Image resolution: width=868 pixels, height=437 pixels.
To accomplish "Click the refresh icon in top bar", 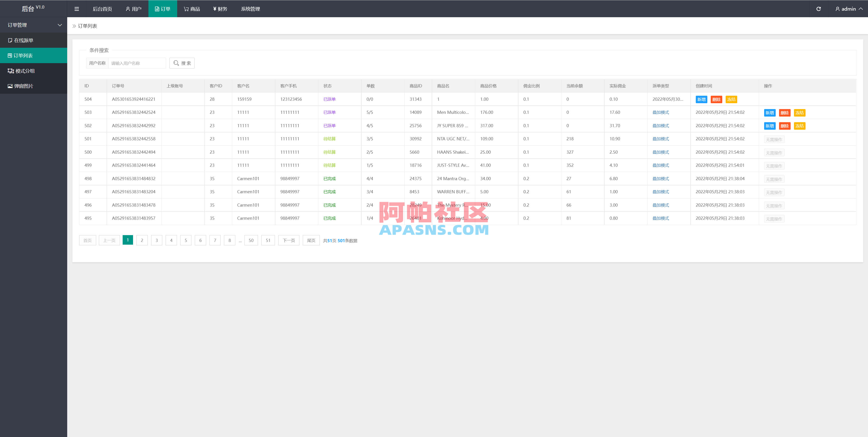I will [818, 9].
